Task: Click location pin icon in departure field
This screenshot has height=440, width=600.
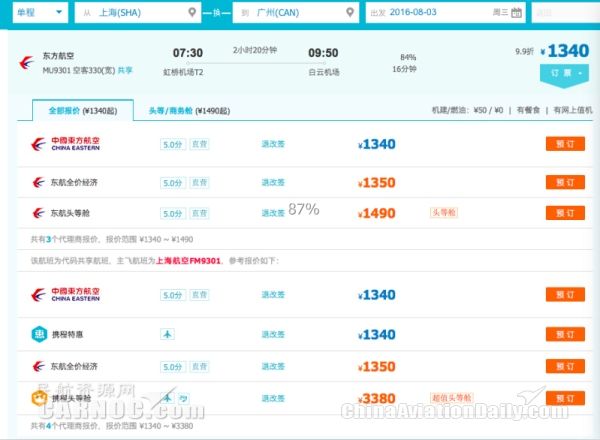Action: (x=192, y=12)
